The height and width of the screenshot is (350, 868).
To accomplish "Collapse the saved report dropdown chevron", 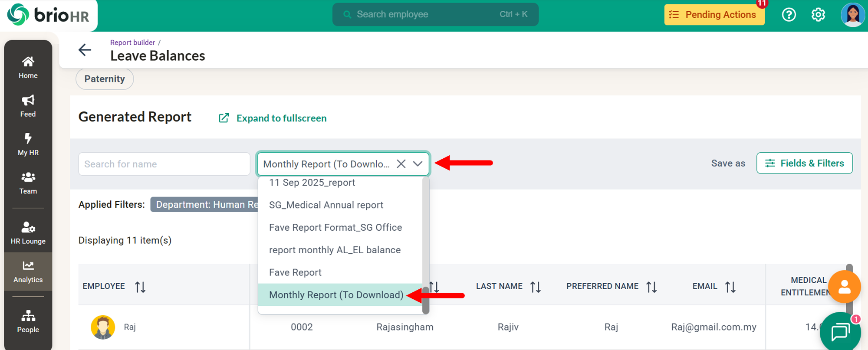I will [x=418, y=164].
